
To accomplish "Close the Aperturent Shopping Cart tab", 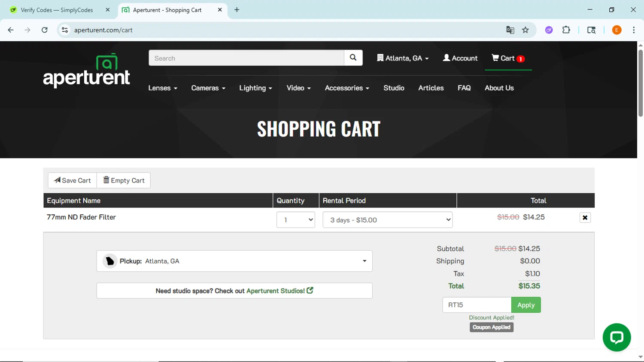I will pos(220,10).
